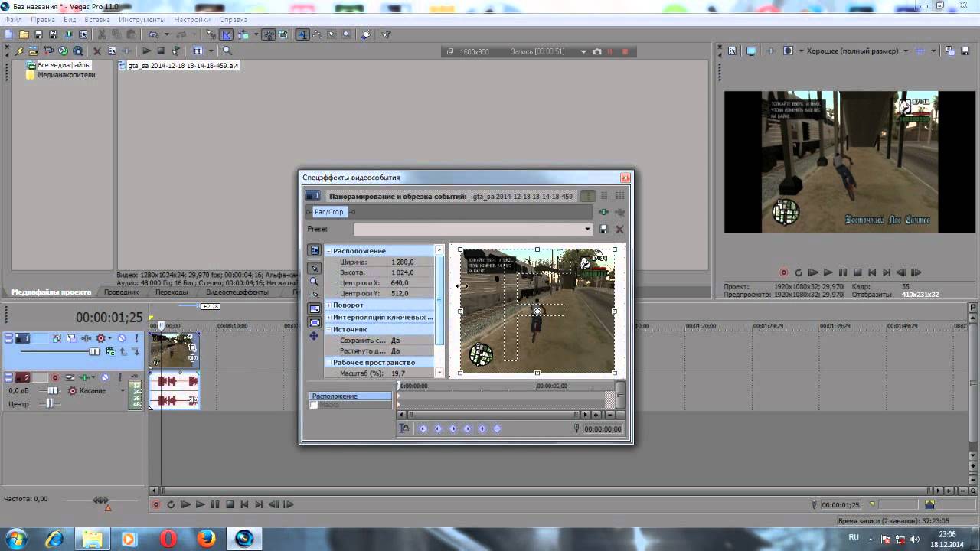This screenshot has width=980, height=551.
Task: Expand the Интерполяция ключевых property group
Action: pos(328,317)
